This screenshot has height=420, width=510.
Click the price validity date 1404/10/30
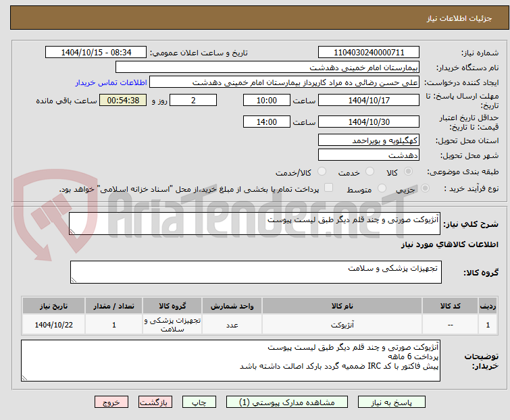369,122
